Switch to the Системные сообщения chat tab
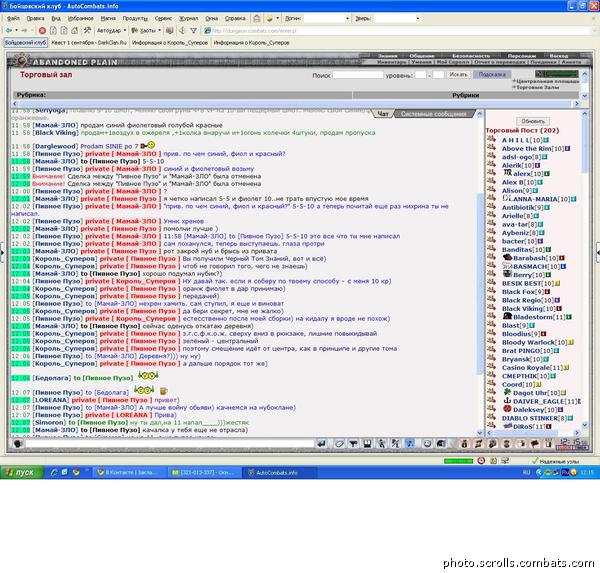600x573 pixels. click(x=434, y=114)
